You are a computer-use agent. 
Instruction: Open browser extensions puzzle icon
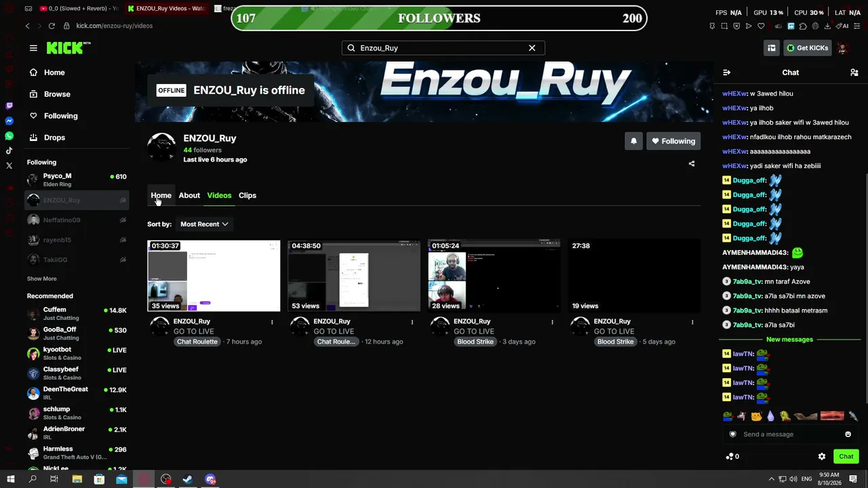click(803, 26)
